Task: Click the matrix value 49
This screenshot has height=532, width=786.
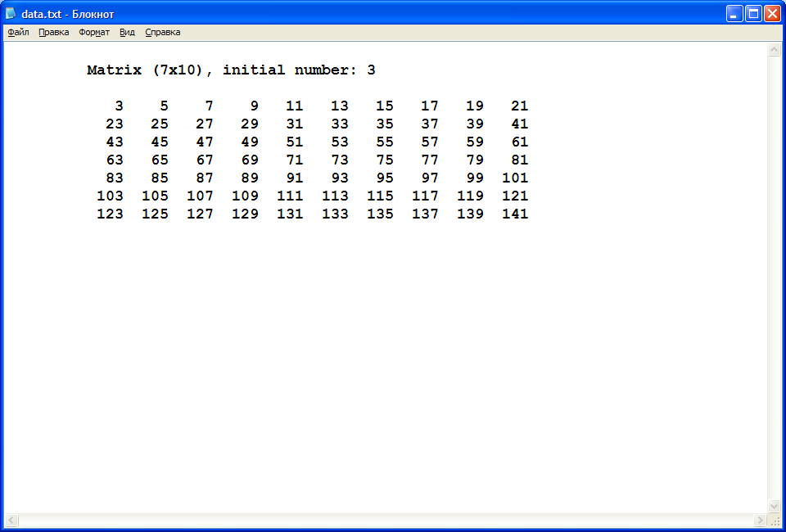Action: coord(250,142)
